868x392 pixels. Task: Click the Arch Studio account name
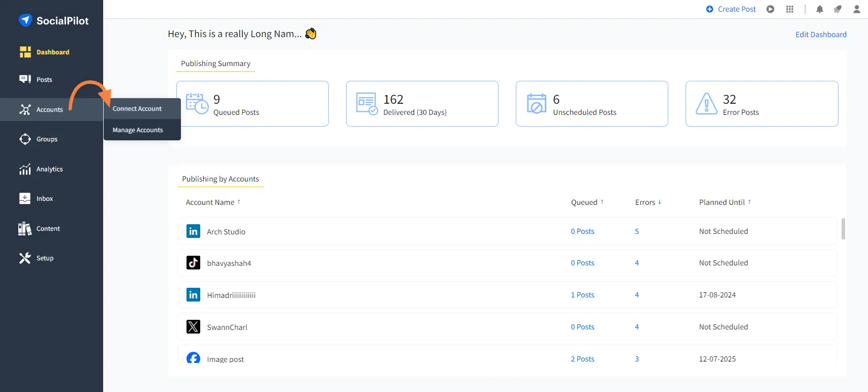click(x=226, y=232)
